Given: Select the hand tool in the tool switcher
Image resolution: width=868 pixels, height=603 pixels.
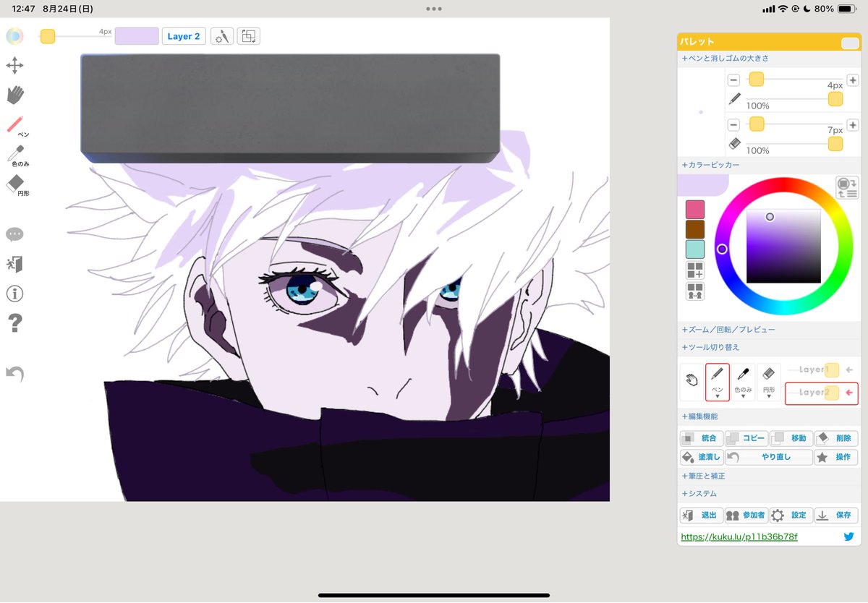Looking at the screenshot, I should [x=692, y=382].
